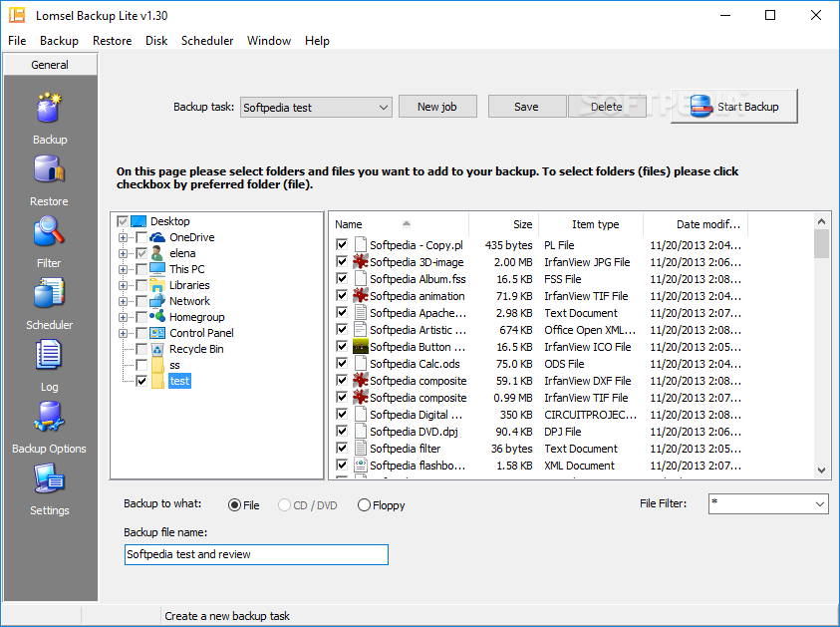The width and height of the screenshot is (840, 627).
Task: Open the Help menu
Action: pos(317,41)
